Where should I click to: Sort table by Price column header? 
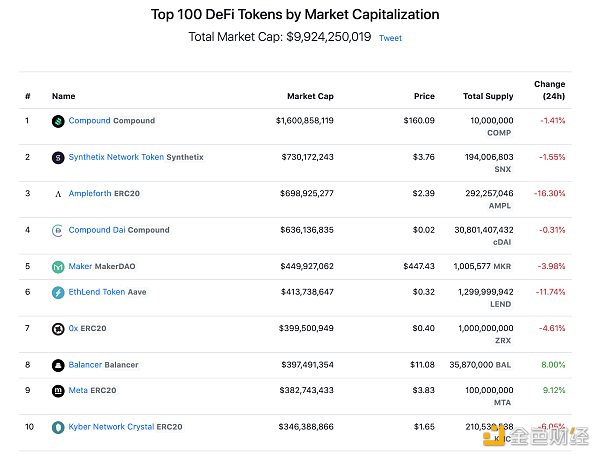tap(424, 97)
